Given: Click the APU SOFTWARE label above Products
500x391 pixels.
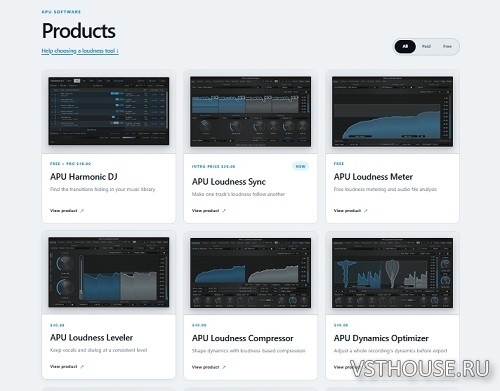Looking at the screenshot, I should point(61,12).
